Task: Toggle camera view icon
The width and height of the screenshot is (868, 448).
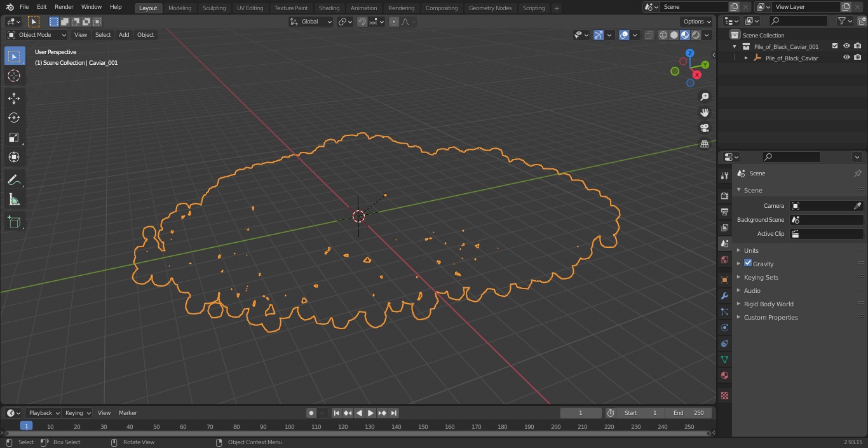Action: click(x=705, y=128)
